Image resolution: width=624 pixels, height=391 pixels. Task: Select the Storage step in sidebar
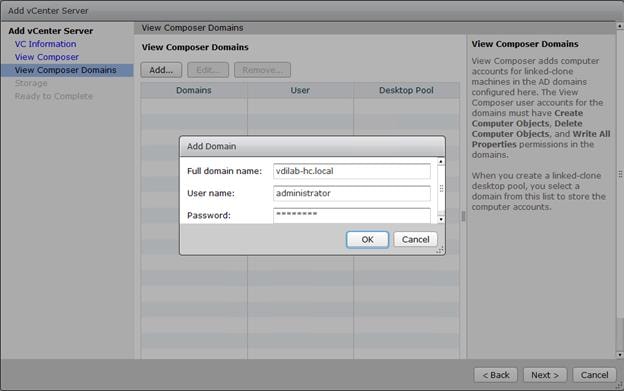(31, 83)
